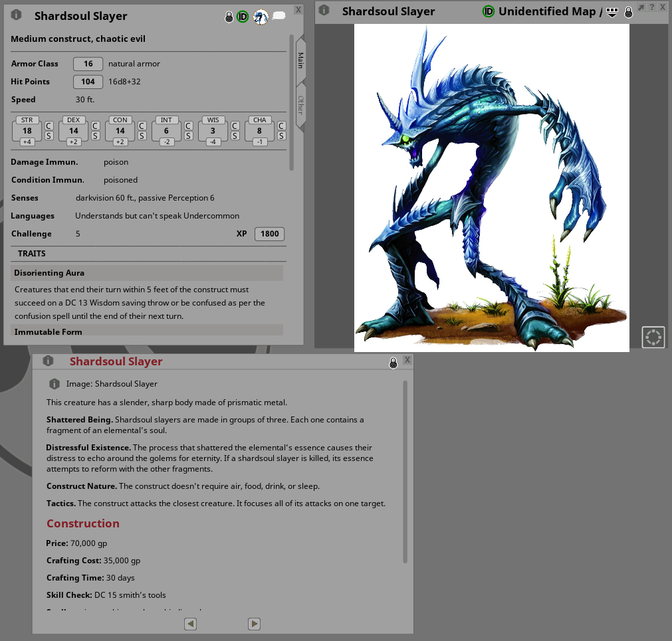Click the Shardsoul Slayer creature artwork

492,188
